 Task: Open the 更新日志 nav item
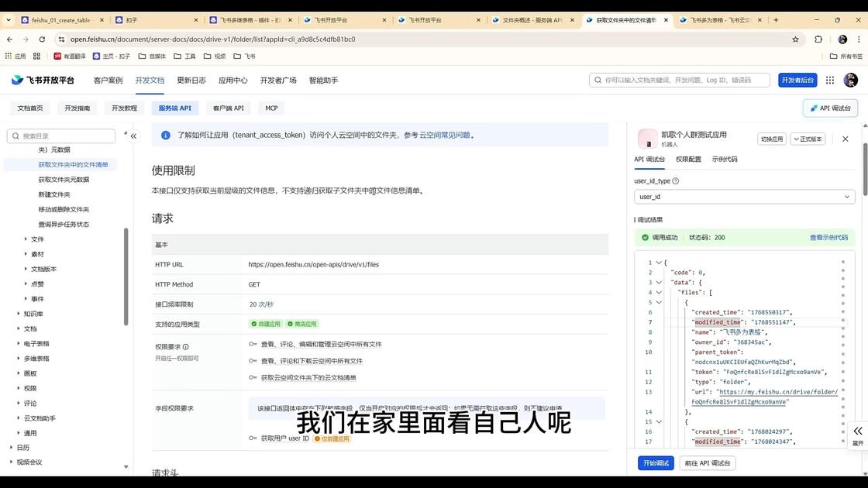pyautogui.click(x=191, y=81)
